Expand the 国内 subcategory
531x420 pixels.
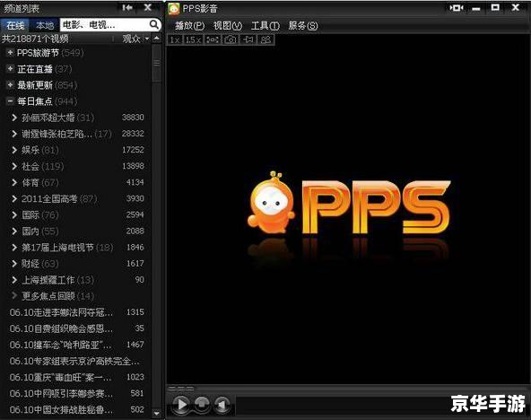click(x=14, y=232)
